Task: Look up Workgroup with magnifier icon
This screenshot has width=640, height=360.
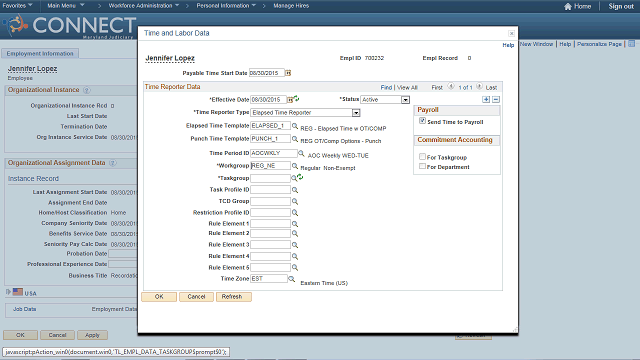Action: pos(295,166)
